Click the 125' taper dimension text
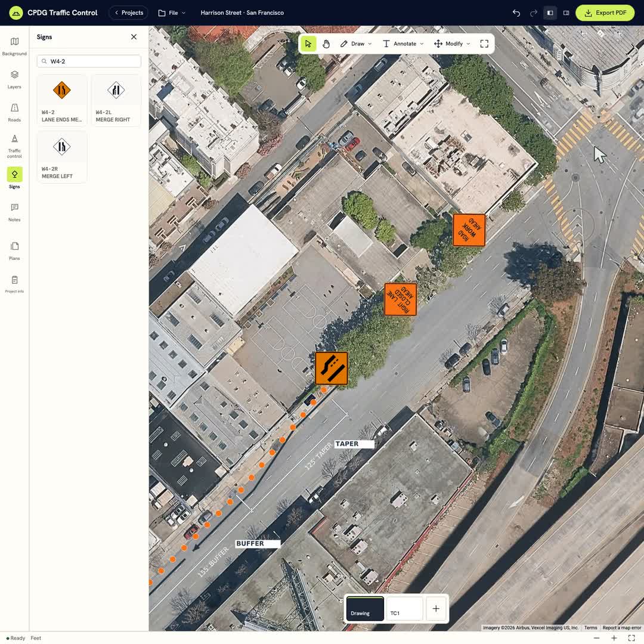Viewport: 644px width, 644px height. pyautogui.click(x=318, y=457)
